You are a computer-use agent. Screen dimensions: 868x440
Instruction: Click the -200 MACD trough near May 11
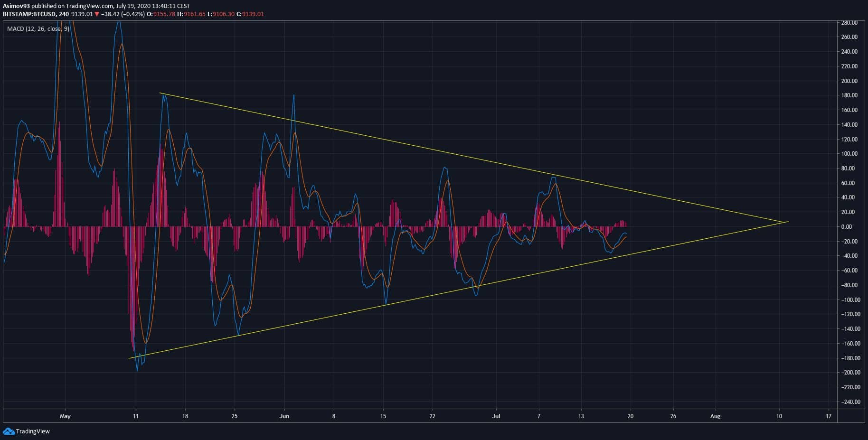point(137,371)
